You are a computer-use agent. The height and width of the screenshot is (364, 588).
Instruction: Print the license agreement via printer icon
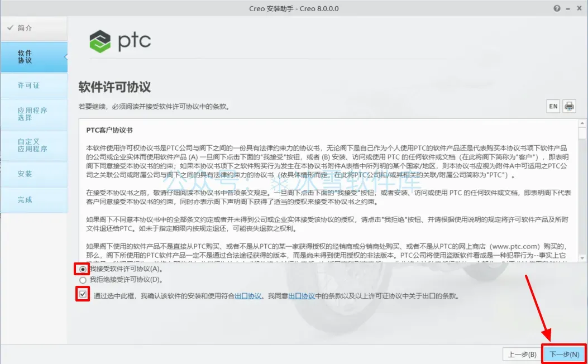(x=569, y=107)
